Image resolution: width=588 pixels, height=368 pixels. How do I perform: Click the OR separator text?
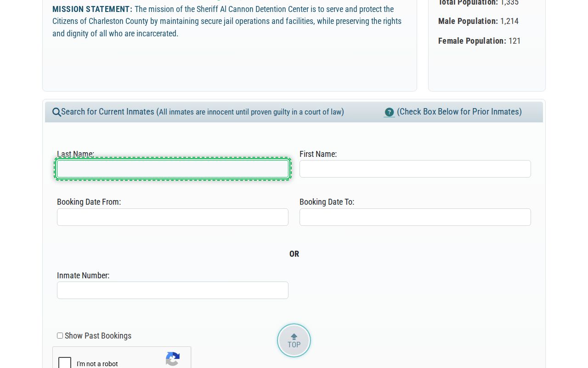pos(294,254)
